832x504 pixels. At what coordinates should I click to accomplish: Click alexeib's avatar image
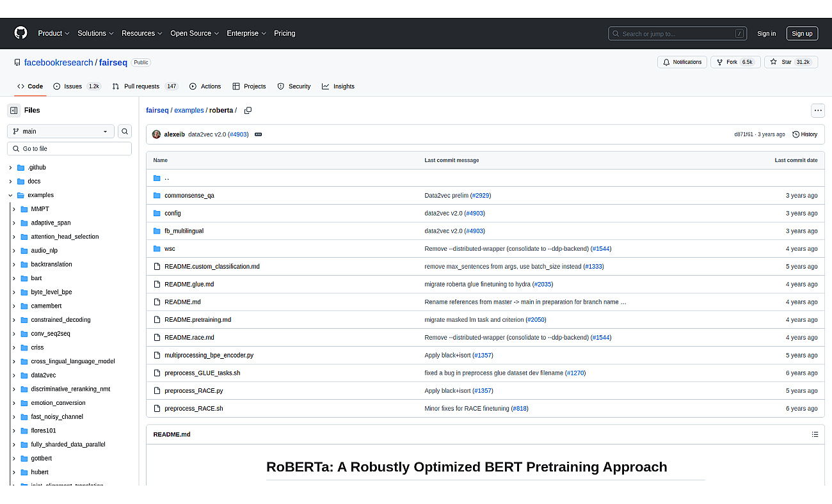157,134
